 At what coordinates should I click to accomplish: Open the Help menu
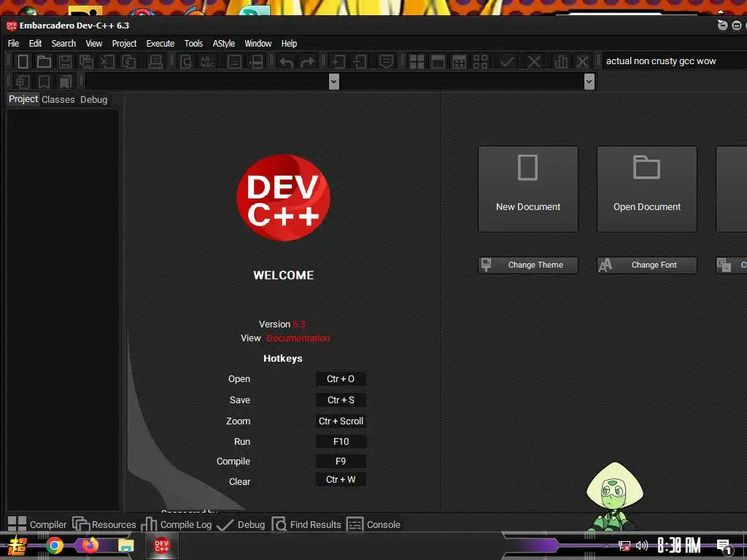point(289,43)
